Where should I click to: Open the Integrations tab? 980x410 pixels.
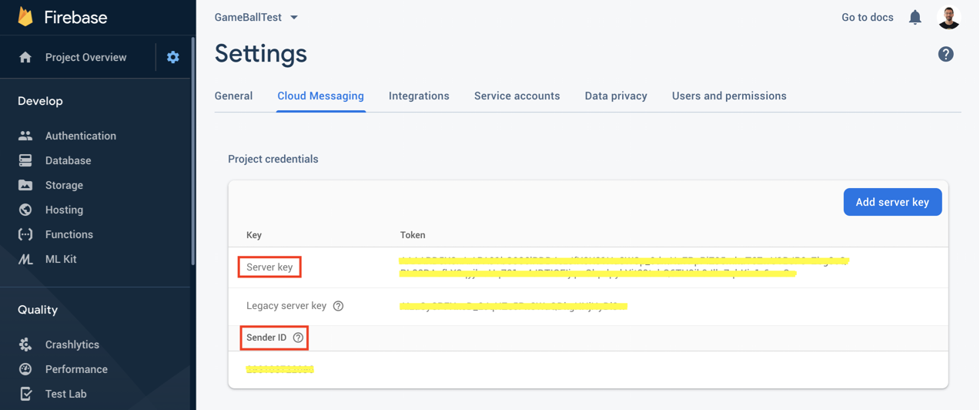pos(419,96)
